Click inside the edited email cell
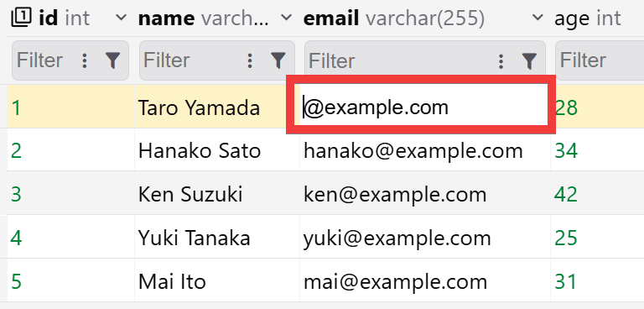644x309 pixels. [x=423, y=105]
